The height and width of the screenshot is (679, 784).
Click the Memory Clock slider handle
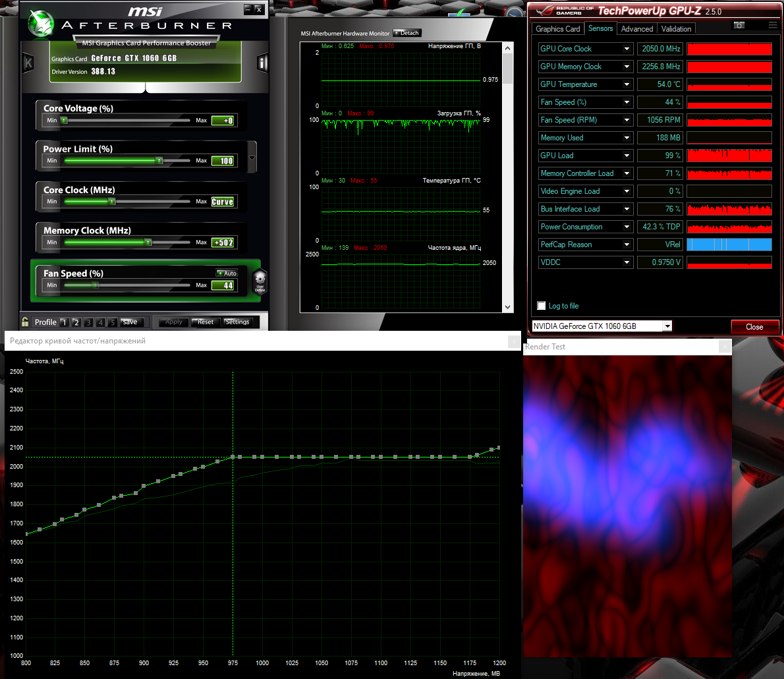coord(148,242)
